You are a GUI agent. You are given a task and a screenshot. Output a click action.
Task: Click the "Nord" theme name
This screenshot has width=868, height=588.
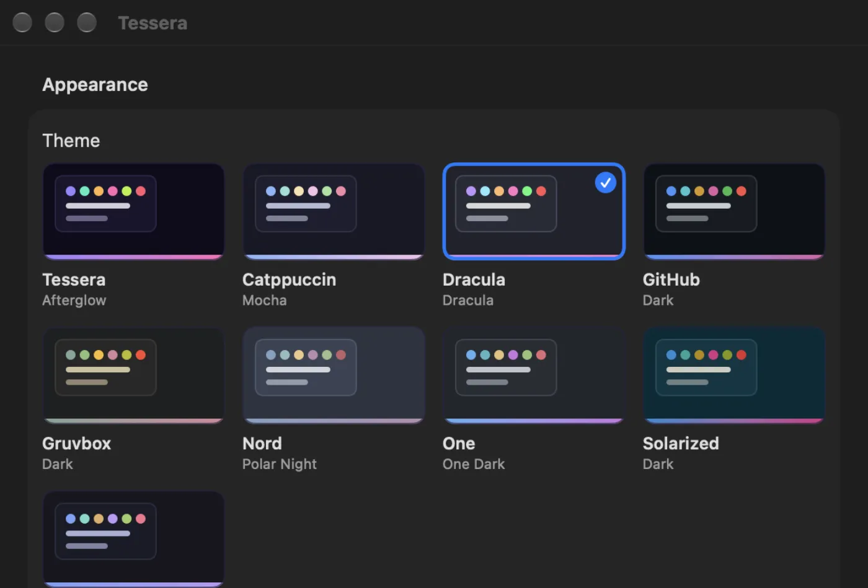pos(262,444)
